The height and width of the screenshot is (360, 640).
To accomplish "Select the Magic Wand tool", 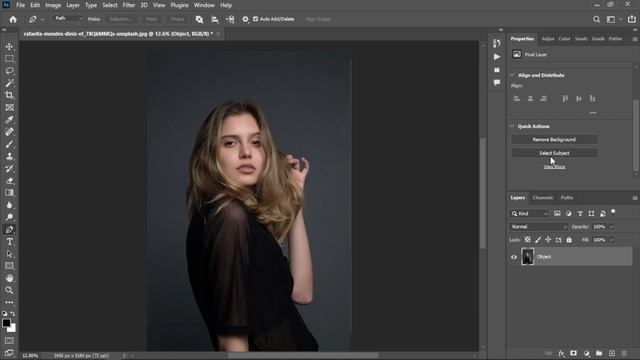I will click(x=9, y=83).
